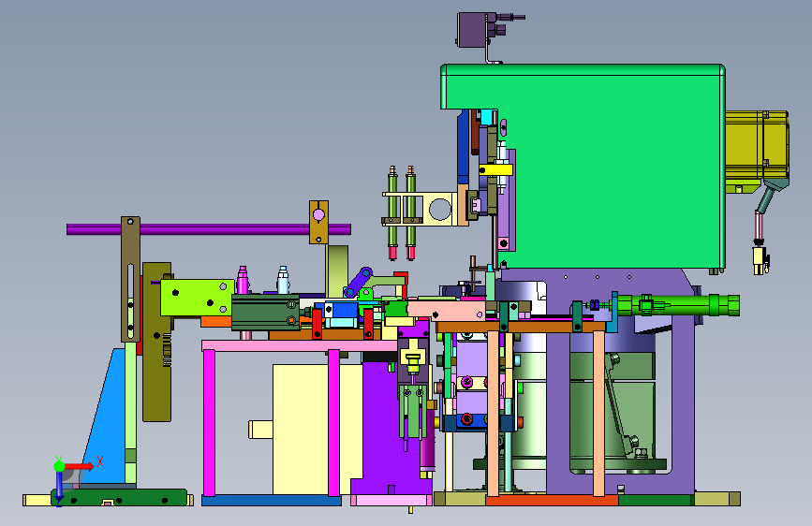
Task: Pick the left olive spring pin with the red tip
Action: click(x=393, y=212)
